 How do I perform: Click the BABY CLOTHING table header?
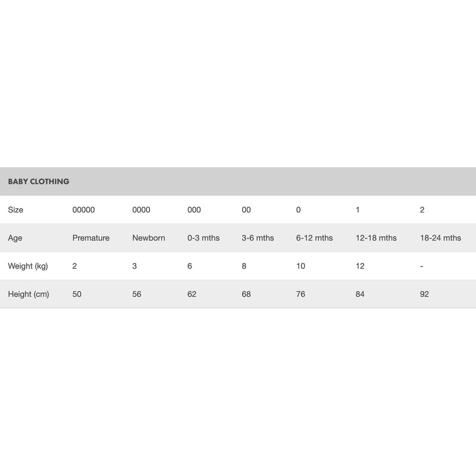pos(39,181)
